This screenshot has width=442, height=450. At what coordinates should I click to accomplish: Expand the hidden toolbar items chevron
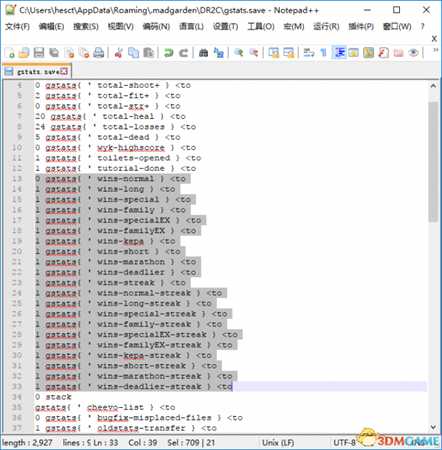pos(435,50)
